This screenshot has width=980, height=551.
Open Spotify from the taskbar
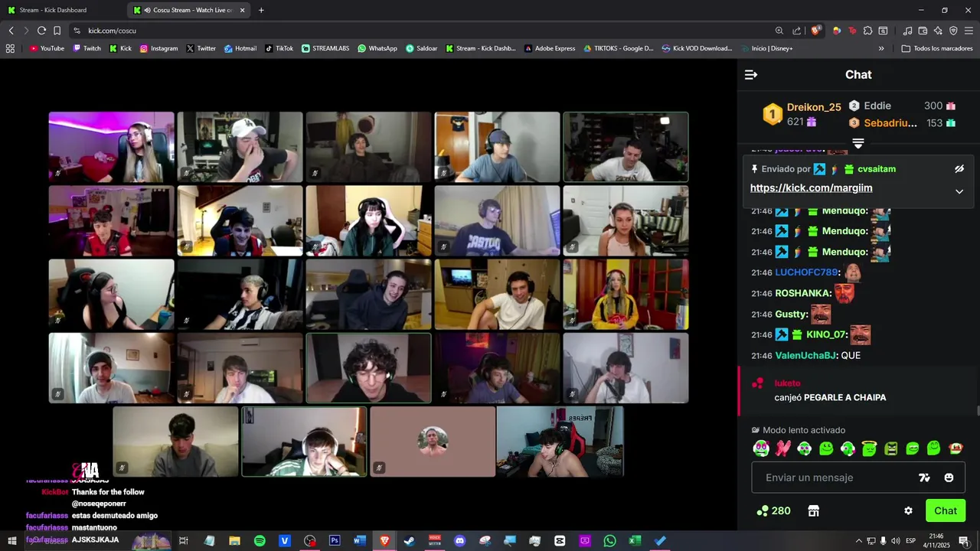click(260, 540)
